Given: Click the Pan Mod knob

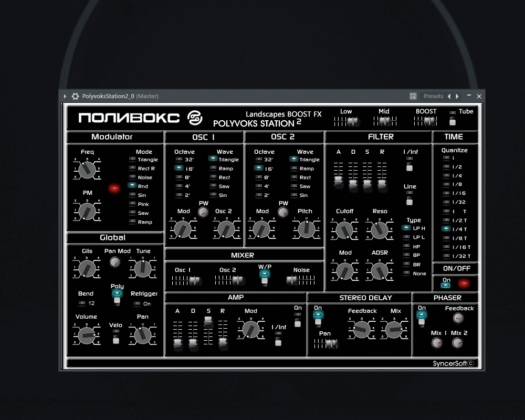Looking at the screenshot, I should [115, 262].
